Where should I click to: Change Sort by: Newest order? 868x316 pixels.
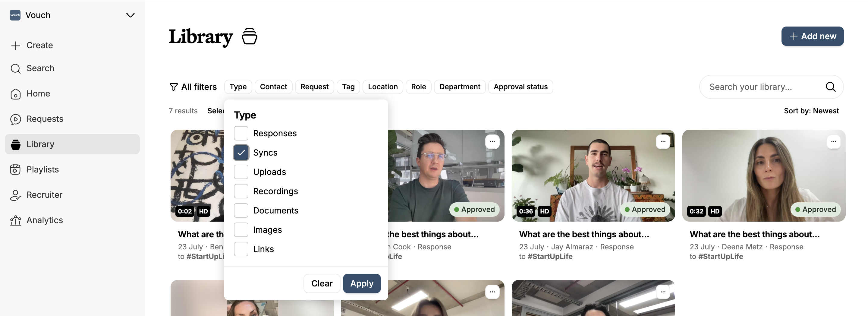click(x=811, y=111)
